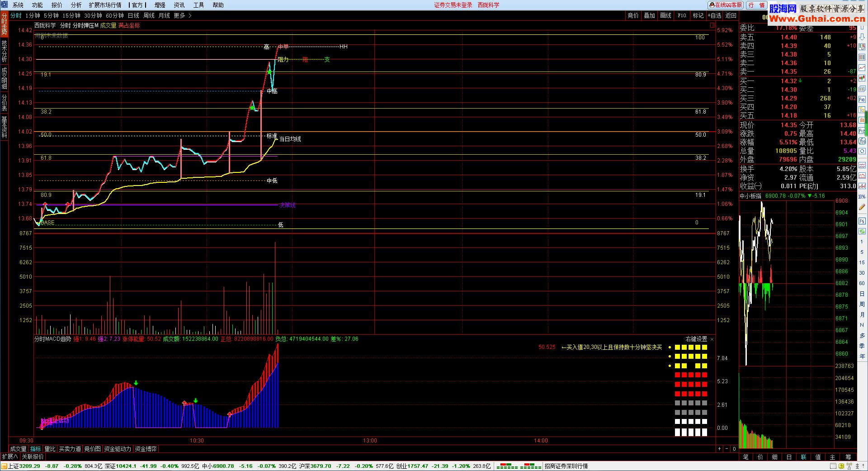Viewport: 868px width, 471px height.
Task: Open the 筹 tab under mini chart
Action: click(x=848, y=457)
